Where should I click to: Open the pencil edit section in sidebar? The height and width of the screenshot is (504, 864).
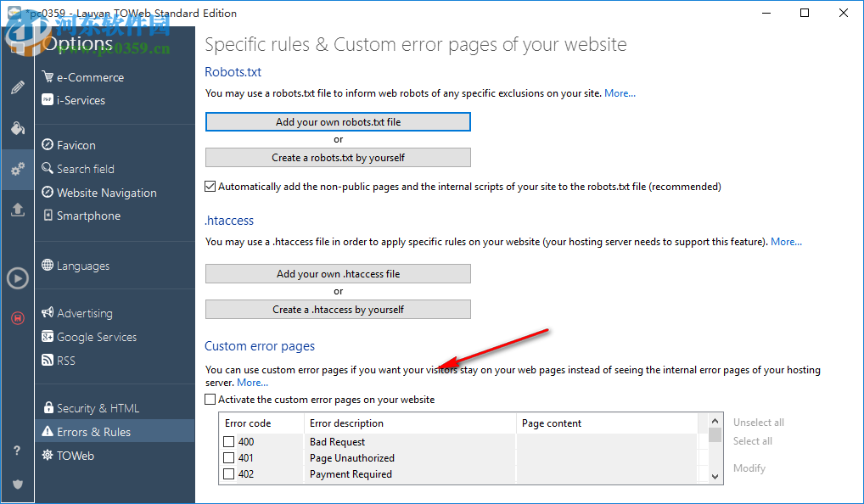(x=17, y=87)
